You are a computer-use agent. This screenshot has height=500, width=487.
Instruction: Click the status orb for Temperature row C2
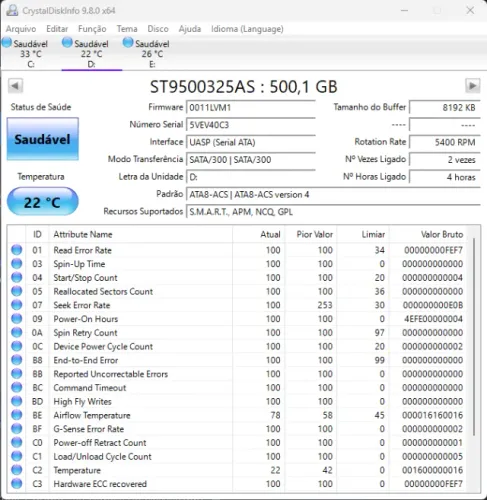point(17,470)
